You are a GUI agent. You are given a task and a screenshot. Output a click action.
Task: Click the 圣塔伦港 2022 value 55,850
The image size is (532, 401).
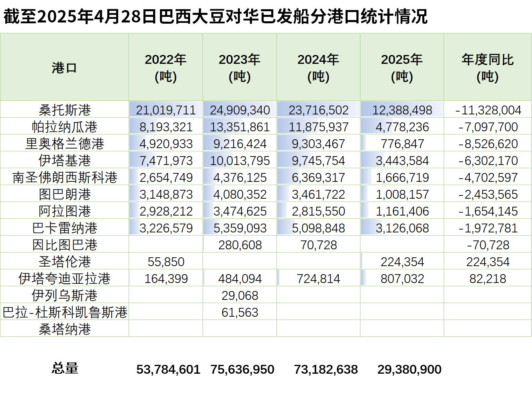coord(166,261)
